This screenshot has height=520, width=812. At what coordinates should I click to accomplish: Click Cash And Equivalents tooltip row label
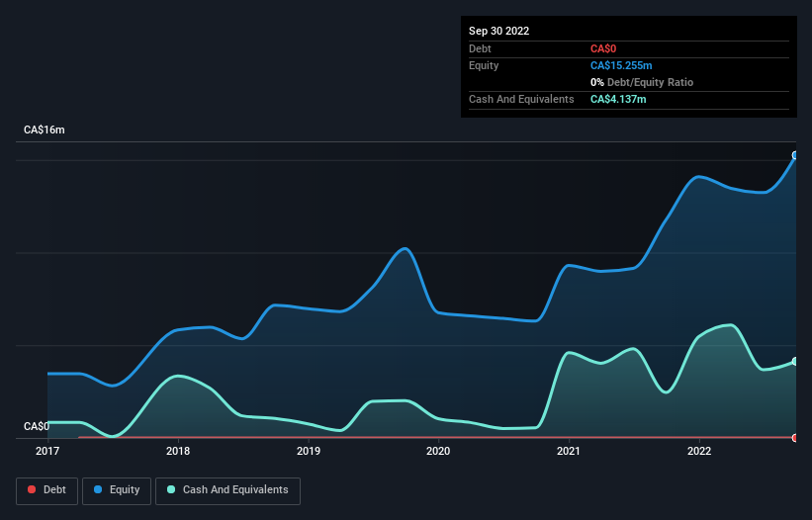[521, 99]
